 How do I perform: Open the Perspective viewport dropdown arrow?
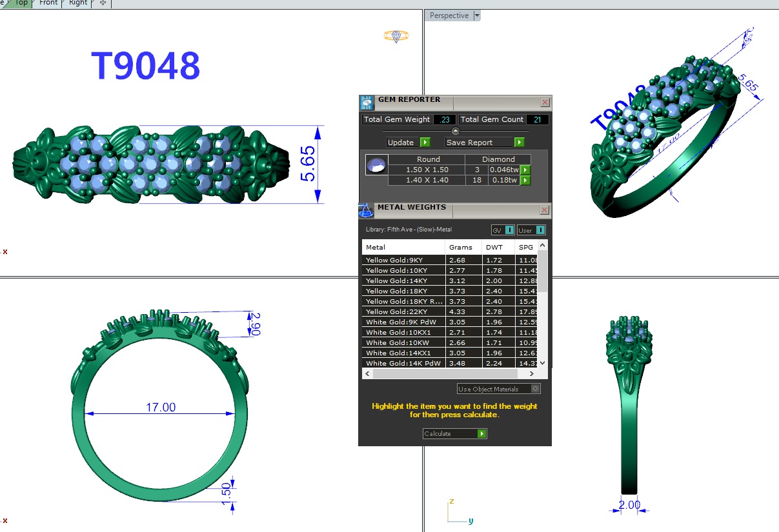click(x=477, y=15)
